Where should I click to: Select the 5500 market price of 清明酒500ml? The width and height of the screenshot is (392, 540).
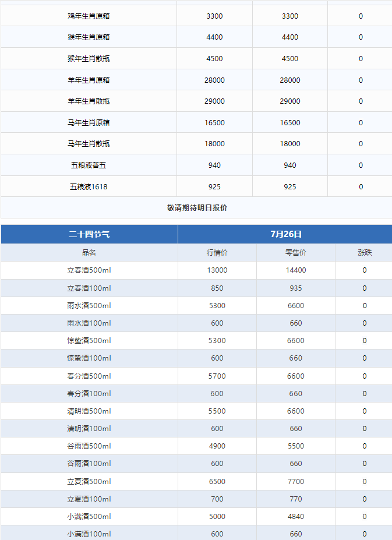click(217, 411)
